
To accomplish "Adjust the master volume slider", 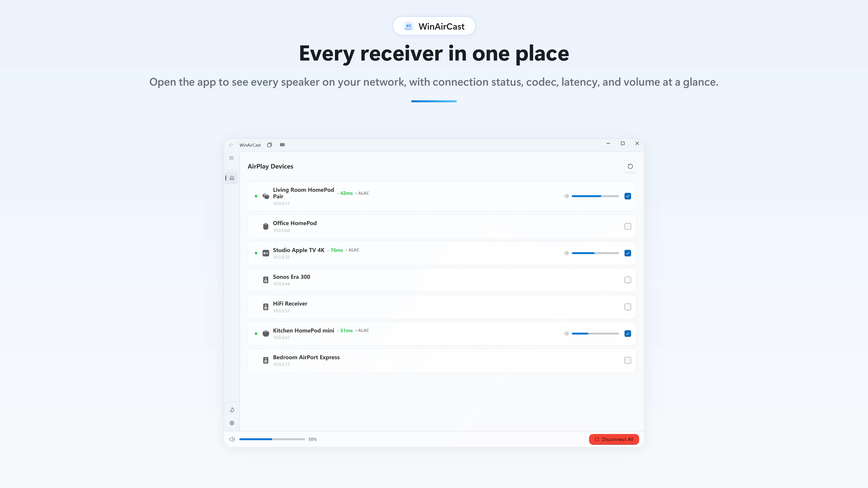I will (272, 439).
